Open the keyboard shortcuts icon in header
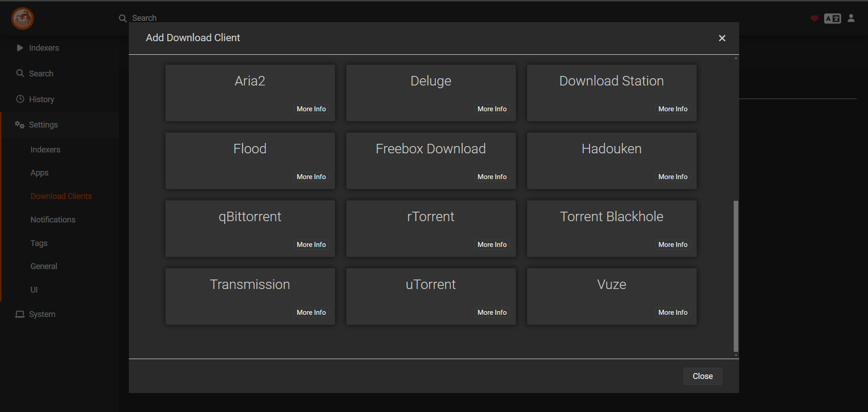The width and height of the screenshot is (868, 412). point(832,19)
